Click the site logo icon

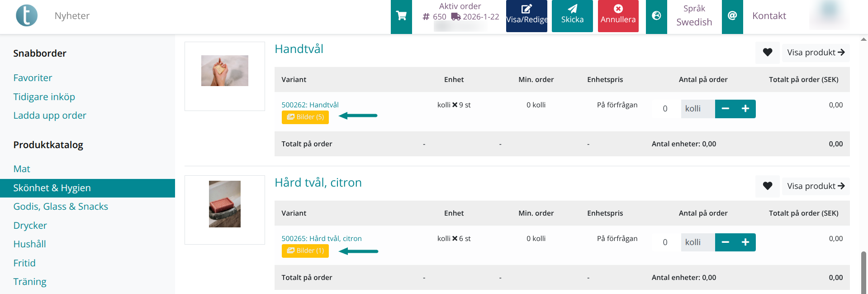click(x=27, y=15)
